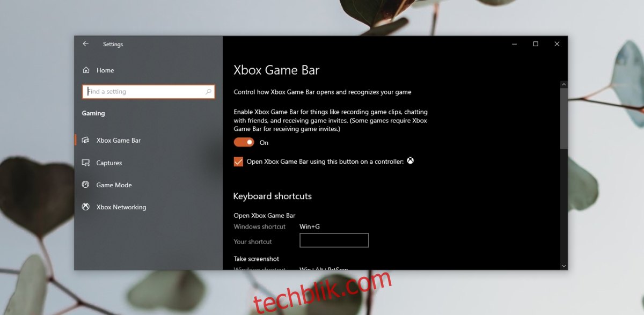644x315 pixels.
Task: Click the Home label in sidebar
Action: tap(105, 70)
